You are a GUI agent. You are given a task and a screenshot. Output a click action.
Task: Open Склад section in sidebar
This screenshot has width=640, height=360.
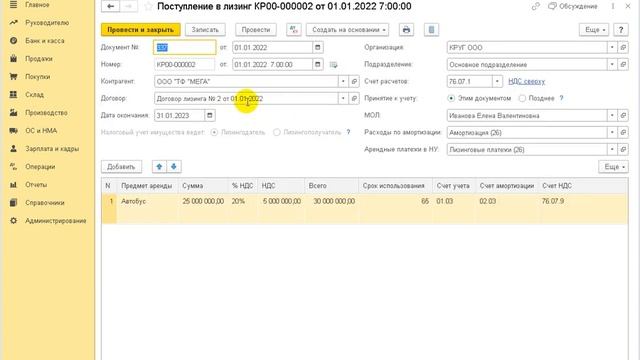(34, 95)
